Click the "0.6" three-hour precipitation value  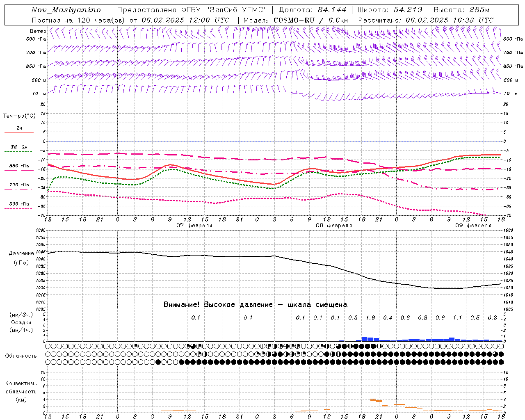(405, 317)
